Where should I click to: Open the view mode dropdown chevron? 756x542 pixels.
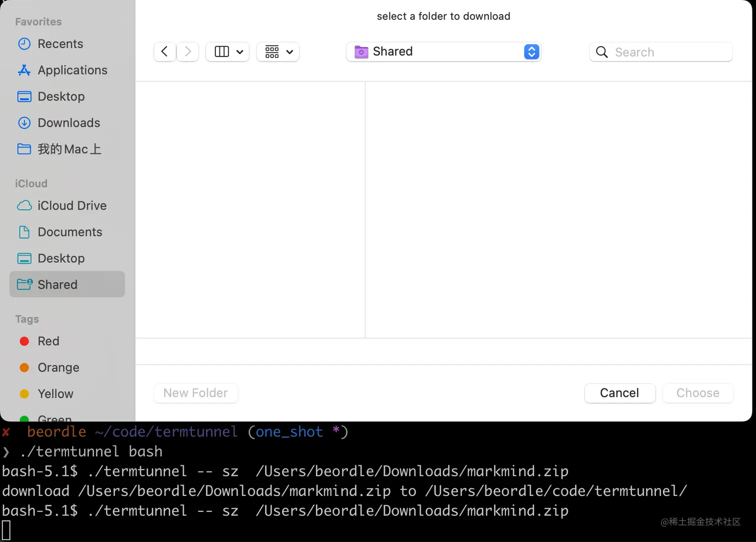pyautogui.click(x=240, y=52)
